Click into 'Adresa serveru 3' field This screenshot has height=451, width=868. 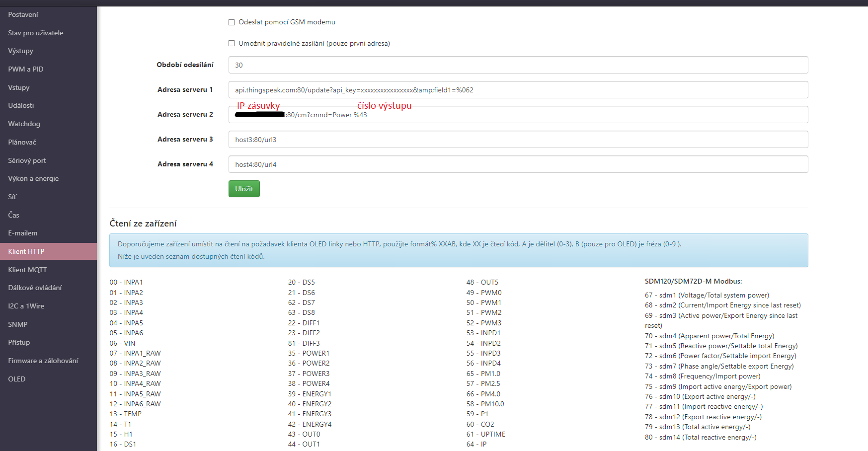click(518, 140)
